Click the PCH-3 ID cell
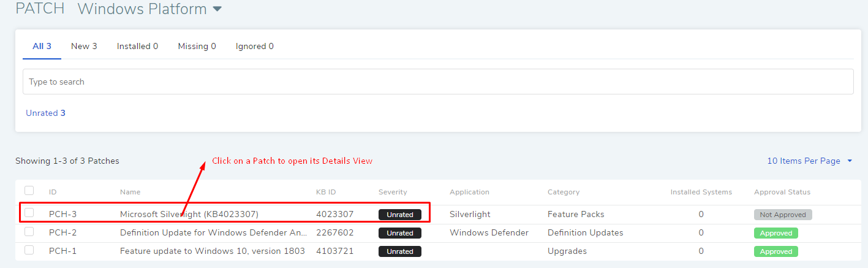Image resolution: width=868 pixels, height=268 pixels. point(62,214)
